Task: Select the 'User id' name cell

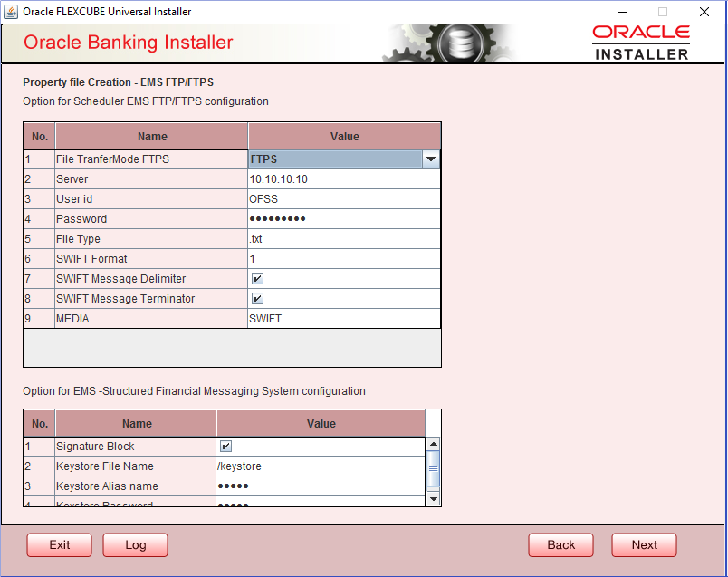Action: [151, 199]
